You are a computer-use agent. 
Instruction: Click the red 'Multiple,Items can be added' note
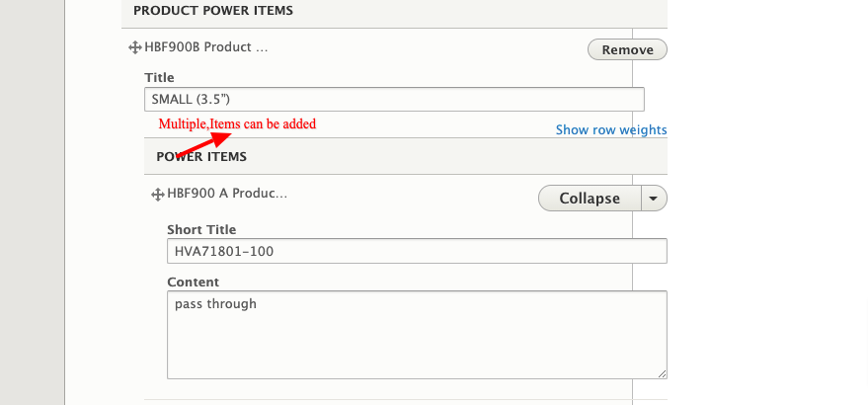point(237,124)
